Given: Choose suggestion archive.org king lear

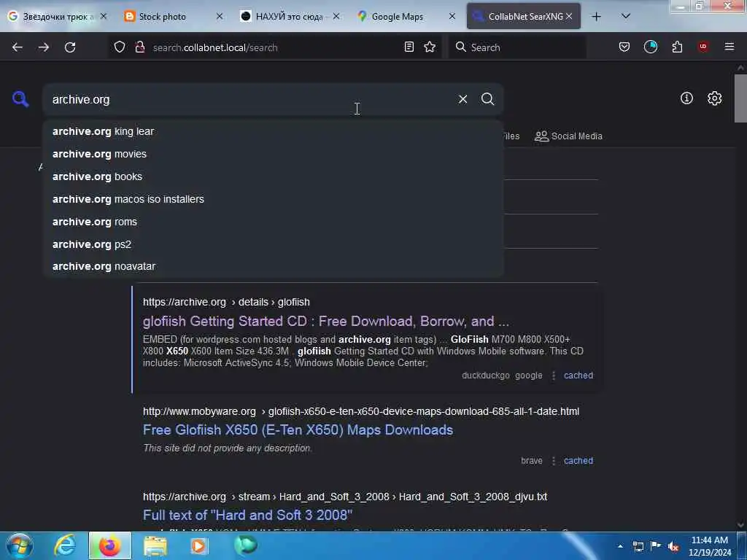Looking at the screenshot, I should 273,131.
